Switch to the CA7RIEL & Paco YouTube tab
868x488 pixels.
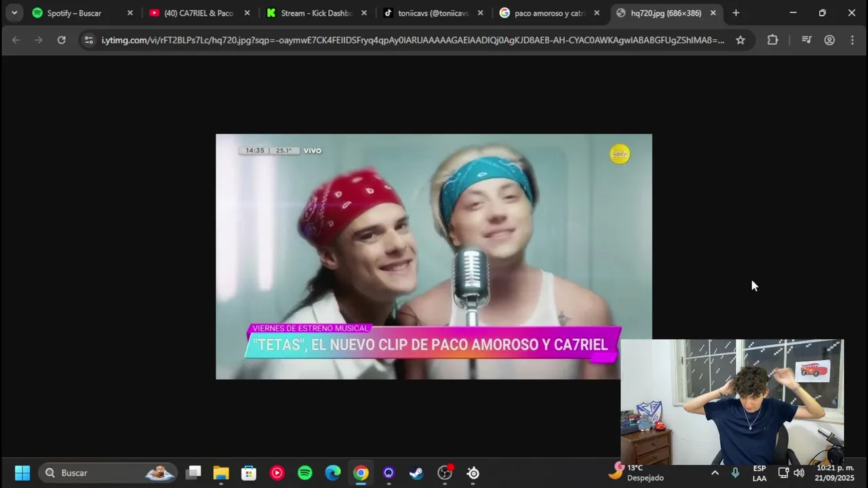pyautogui.click(x=200, y=13)
